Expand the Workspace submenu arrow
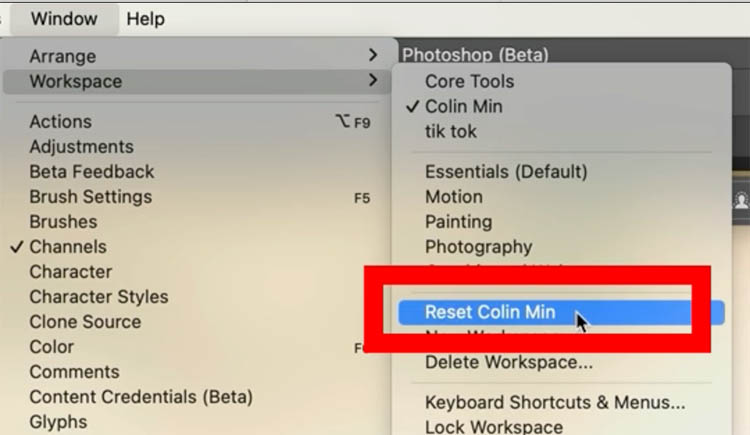 tap(373, 80)
